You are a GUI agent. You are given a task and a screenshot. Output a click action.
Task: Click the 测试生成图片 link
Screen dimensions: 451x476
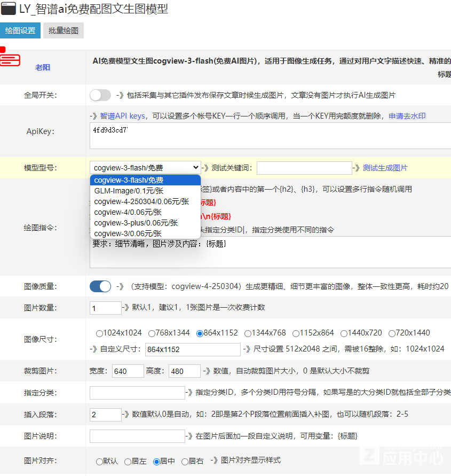(385, 168)
